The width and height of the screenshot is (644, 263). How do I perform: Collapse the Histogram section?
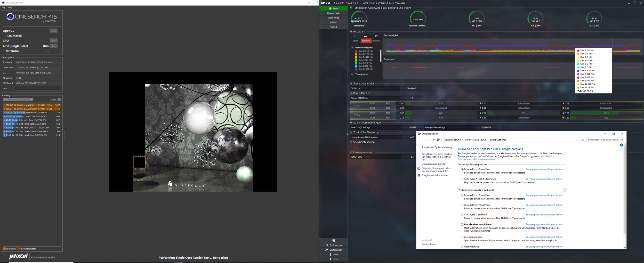[351, 32]
